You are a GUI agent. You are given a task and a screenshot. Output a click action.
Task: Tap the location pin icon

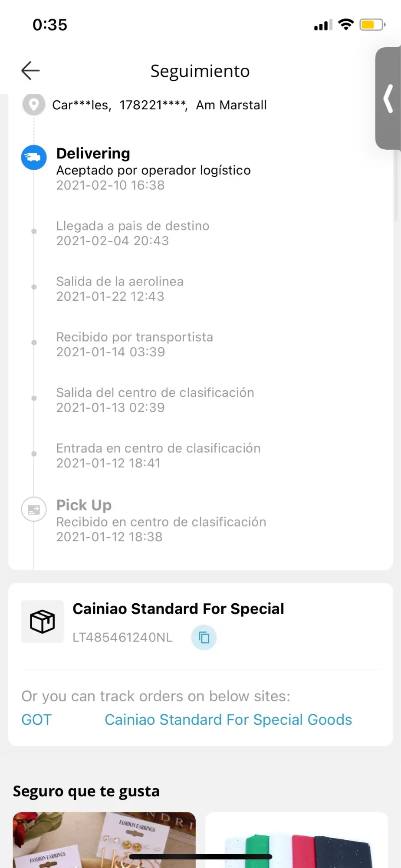pos(34,105)
